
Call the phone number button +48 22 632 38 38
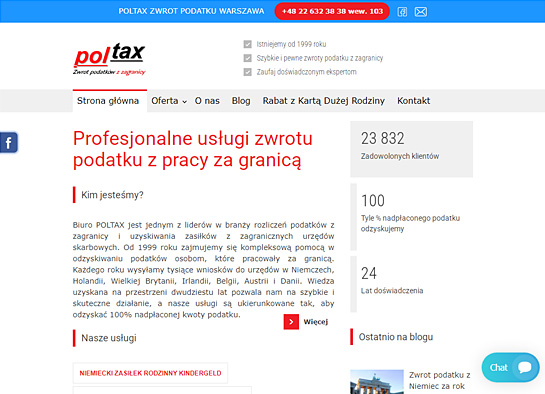click(x=332, y=11)
